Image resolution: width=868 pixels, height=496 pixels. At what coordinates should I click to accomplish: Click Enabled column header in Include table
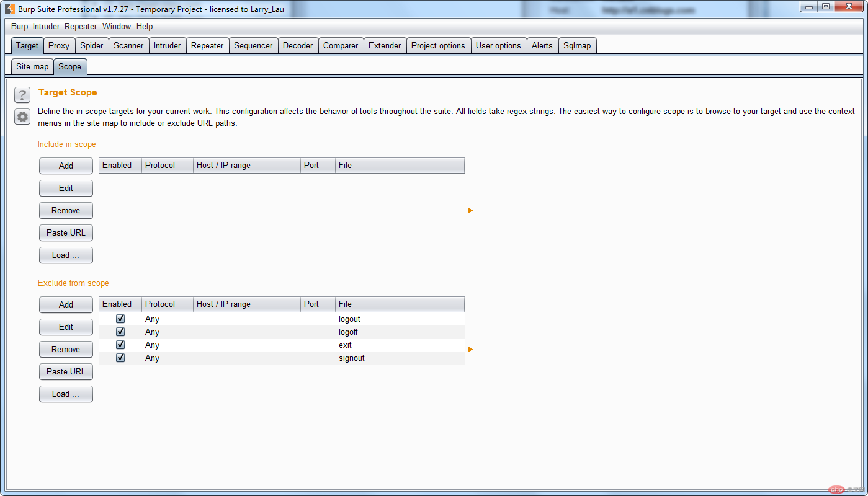(120, 166)
